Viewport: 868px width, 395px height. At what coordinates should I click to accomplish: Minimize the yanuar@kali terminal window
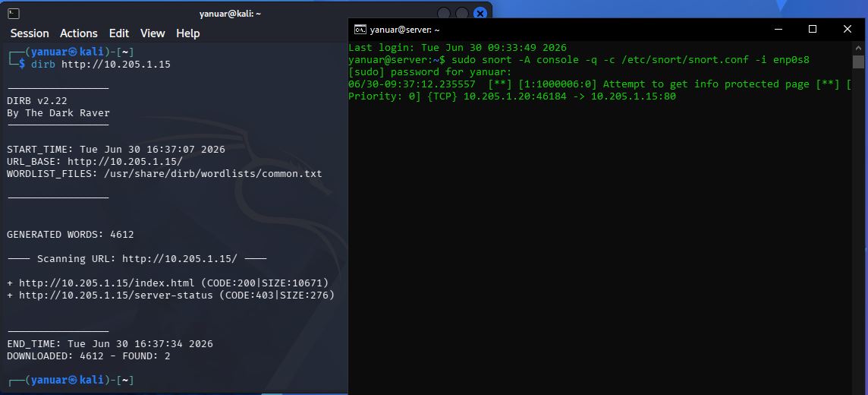click(444, 14)
